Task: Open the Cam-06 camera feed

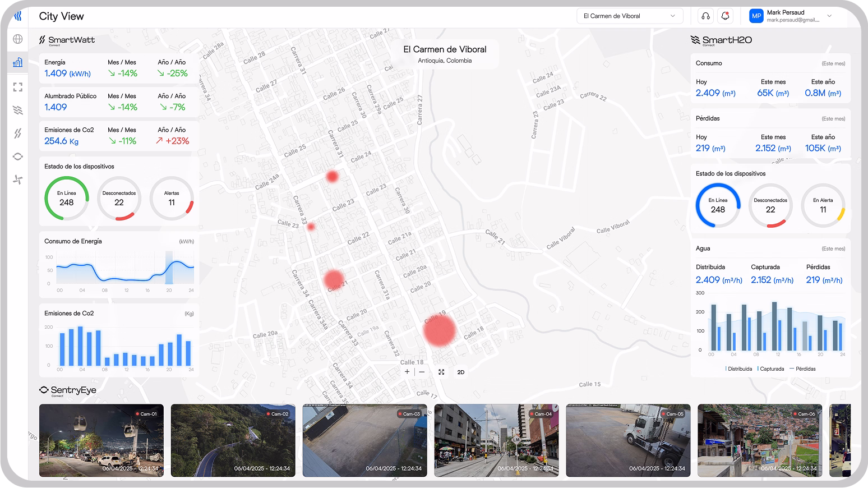Action: coord(760,440)
